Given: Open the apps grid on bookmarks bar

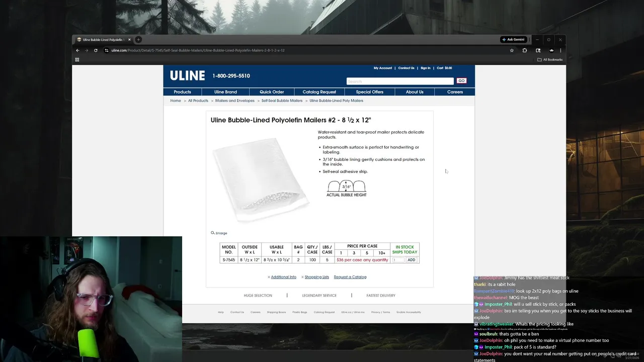Looking at the screenshot, I should pyautogui.click(x=77, y=59).
